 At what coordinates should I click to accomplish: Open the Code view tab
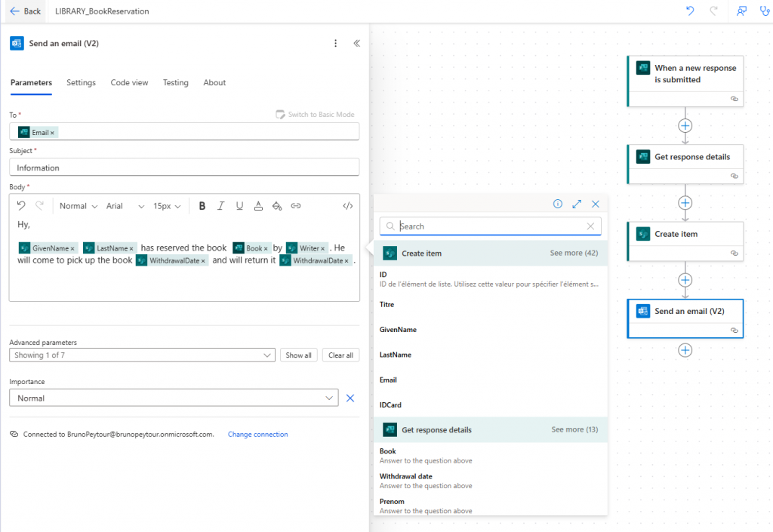click(x=129, y=83)
